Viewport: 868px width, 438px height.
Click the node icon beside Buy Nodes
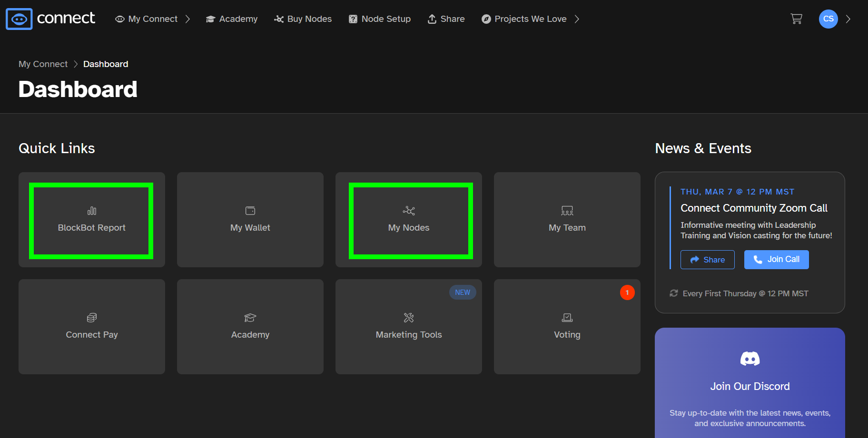click(279, 19)
